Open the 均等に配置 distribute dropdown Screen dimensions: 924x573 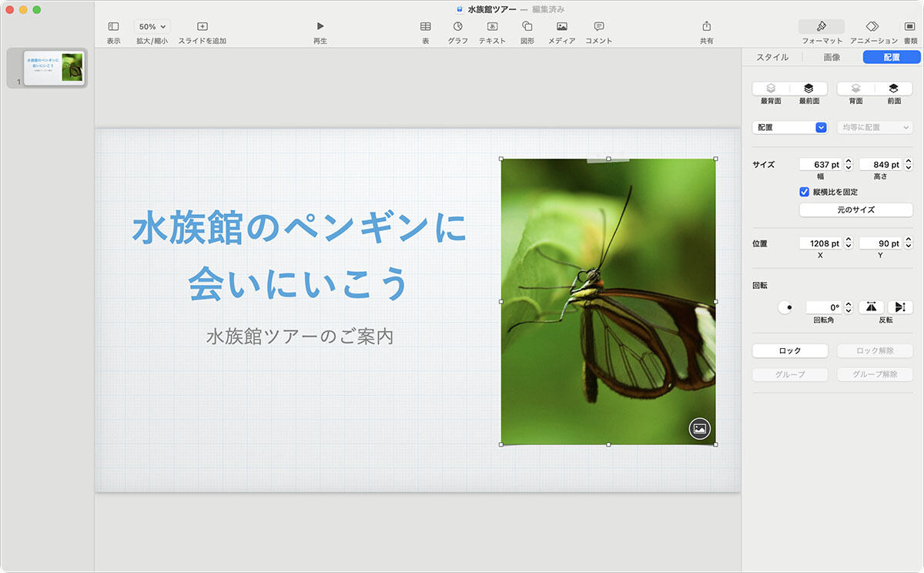(x=875, y=127)
